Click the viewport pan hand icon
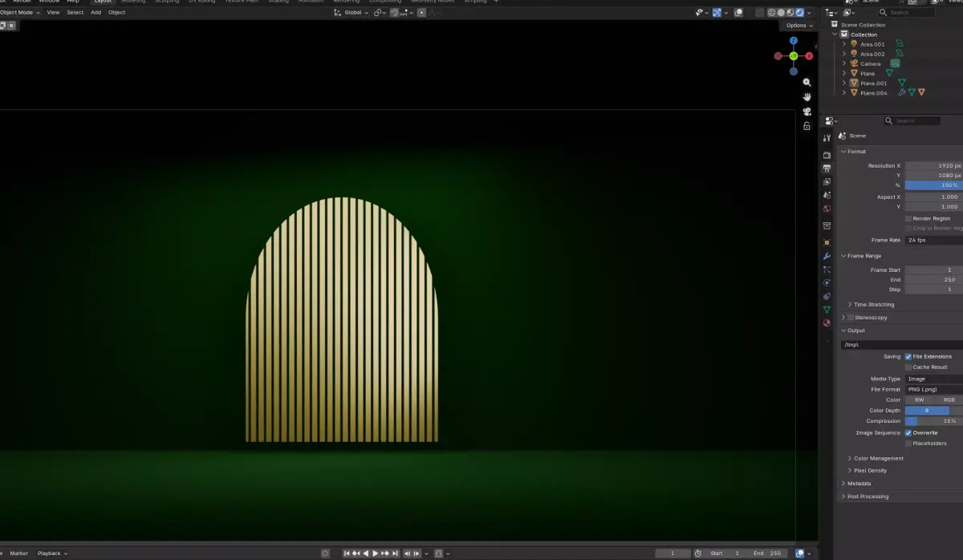The height and width of the screenshot is (560, 963). tap(807, 97)
